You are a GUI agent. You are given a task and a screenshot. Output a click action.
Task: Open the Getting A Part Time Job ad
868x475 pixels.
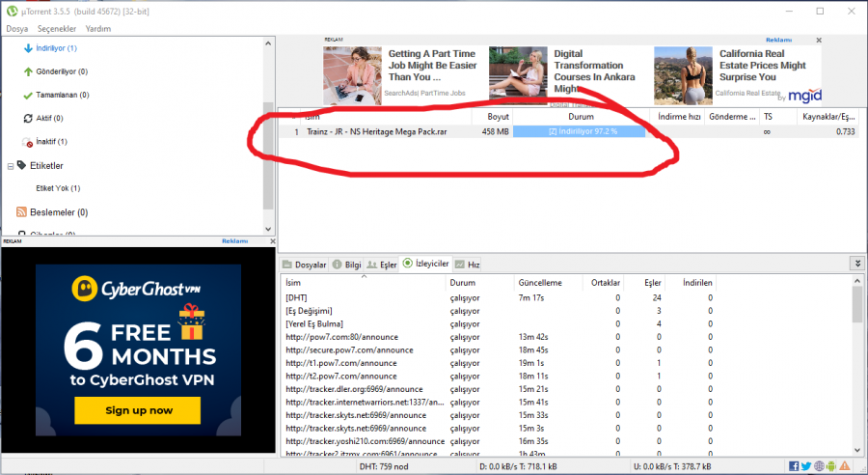coord(432,66)
